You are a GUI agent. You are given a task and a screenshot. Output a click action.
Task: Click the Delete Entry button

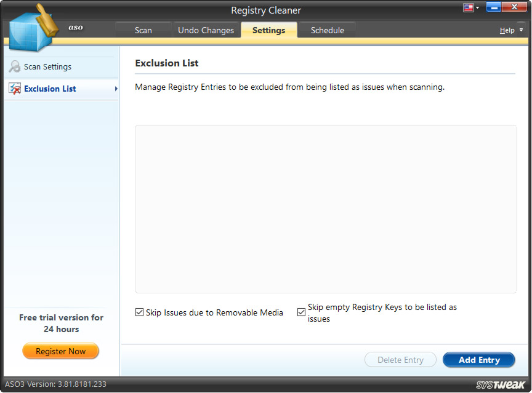(x=400, y=360)
